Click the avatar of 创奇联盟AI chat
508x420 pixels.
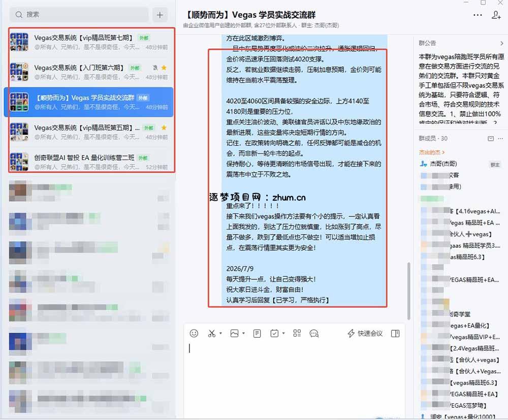pos(19,161)
